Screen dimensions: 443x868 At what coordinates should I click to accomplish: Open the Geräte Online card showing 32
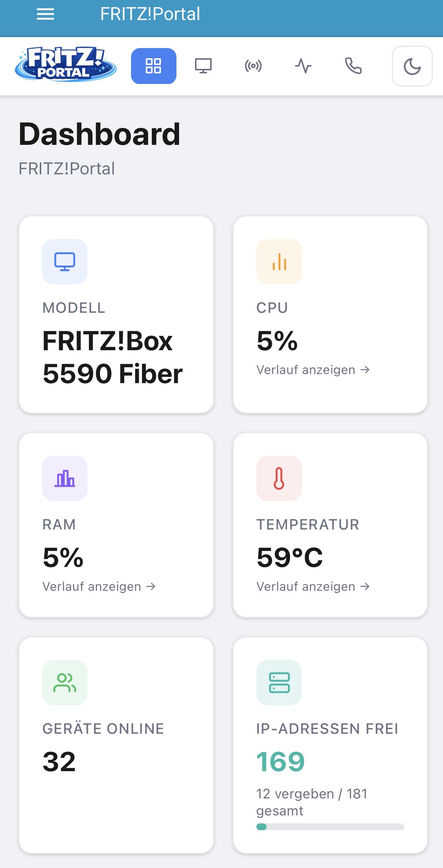[x=116, y=745]
